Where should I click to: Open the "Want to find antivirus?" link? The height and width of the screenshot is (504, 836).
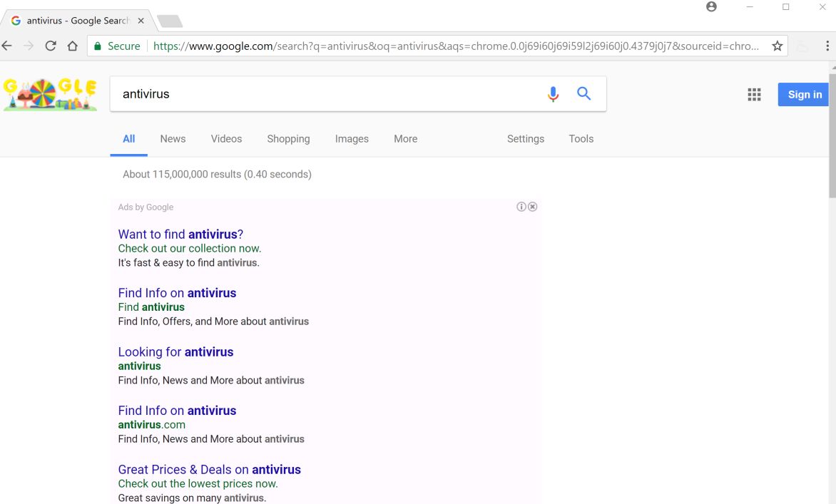pos(180,235)
